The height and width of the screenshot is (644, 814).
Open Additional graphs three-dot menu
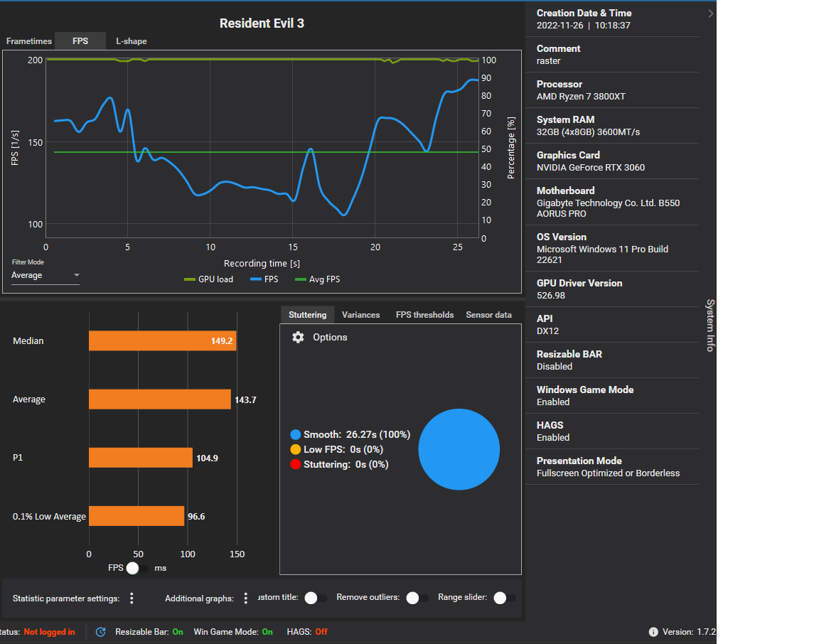[245, 599]
